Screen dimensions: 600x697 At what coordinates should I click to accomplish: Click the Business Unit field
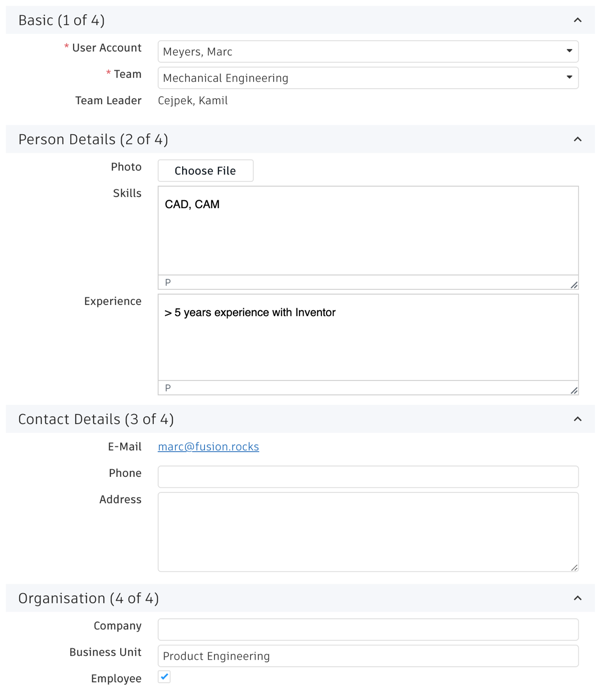[368, 656]
